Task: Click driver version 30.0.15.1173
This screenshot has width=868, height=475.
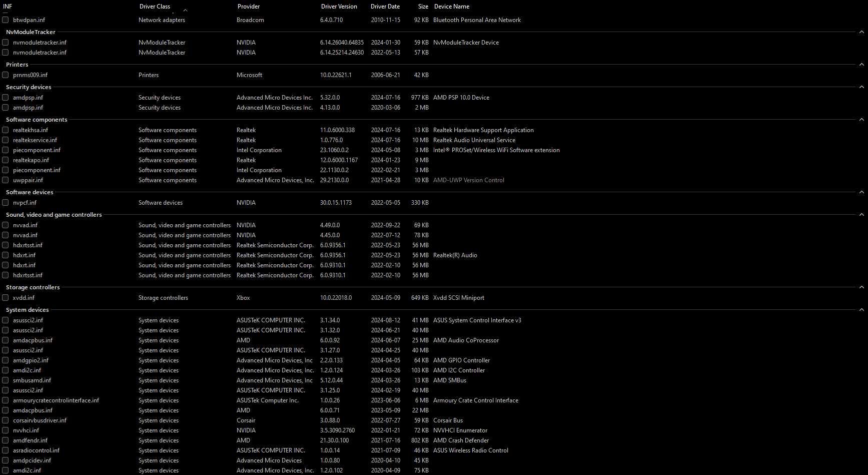Action: coord(336,203)
